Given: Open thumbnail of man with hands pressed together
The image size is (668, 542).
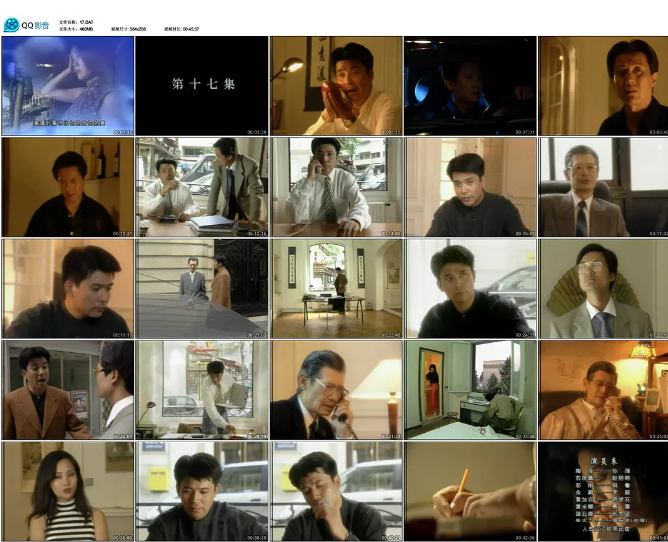Looking at the screenshot, I should 336,86.
